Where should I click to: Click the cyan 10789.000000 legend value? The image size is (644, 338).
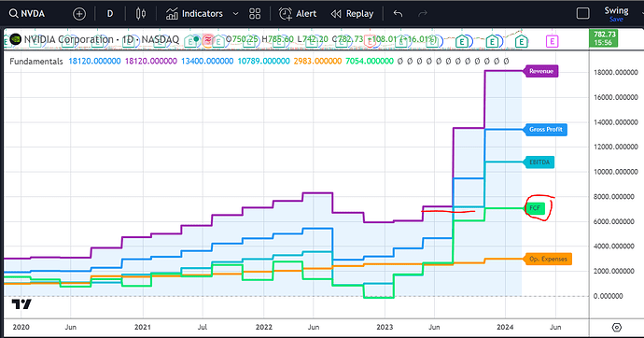[264, 62]
